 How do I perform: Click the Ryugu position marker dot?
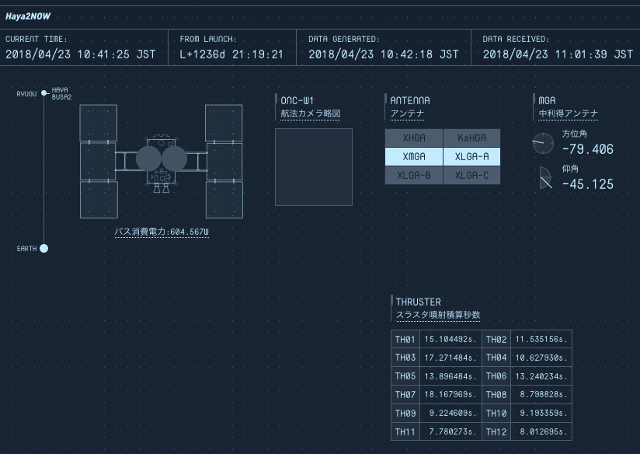(44, 94)
